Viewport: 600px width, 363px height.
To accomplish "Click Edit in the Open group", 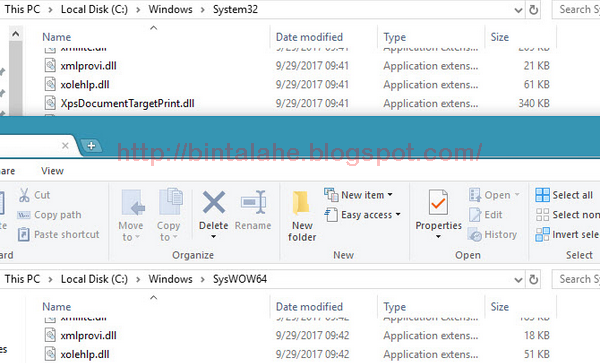I will pyautogui.click(x=485, y=215).
